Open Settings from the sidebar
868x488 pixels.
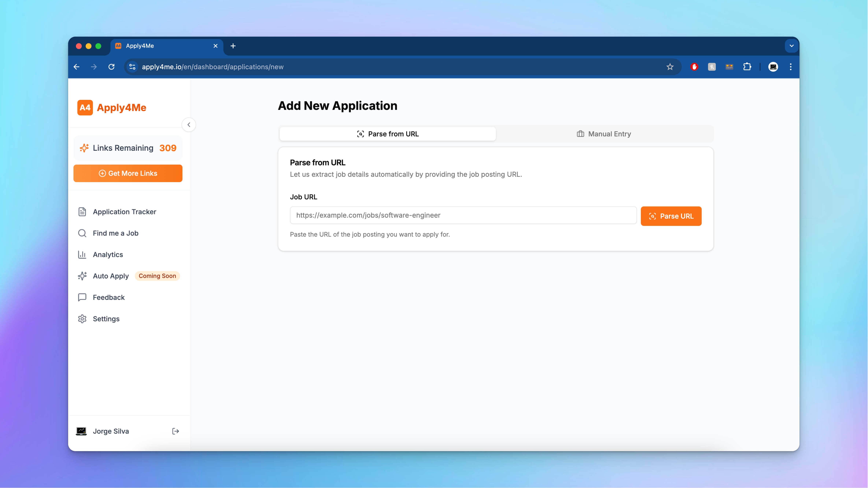click(x=106, y=319)
